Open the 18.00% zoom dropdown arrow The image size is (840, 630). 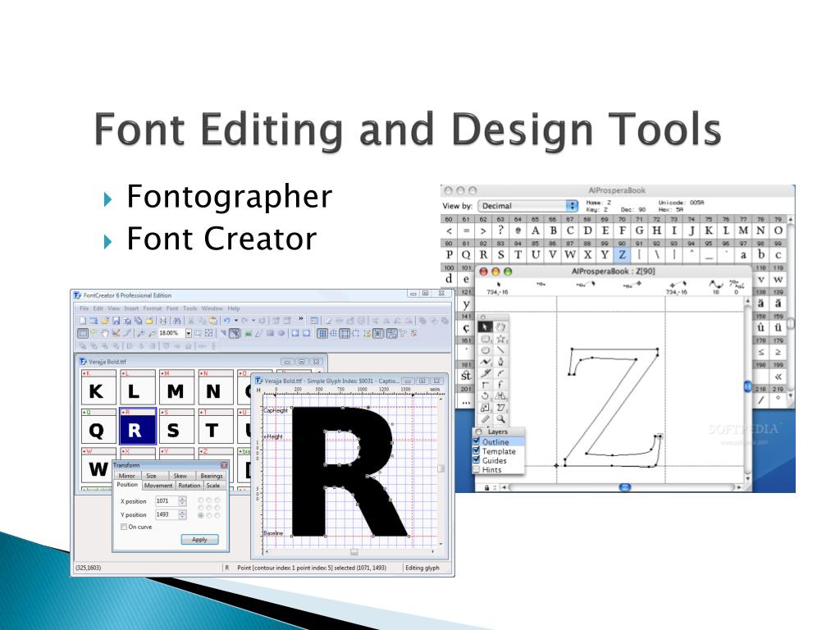189,333
